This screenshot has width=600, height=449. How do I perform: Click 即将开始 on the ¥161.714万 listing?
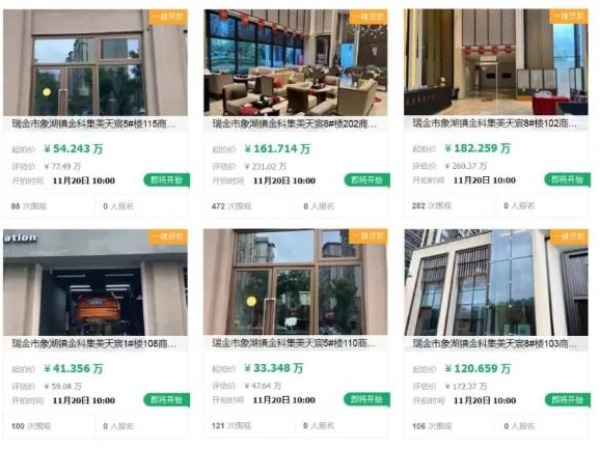367,180
